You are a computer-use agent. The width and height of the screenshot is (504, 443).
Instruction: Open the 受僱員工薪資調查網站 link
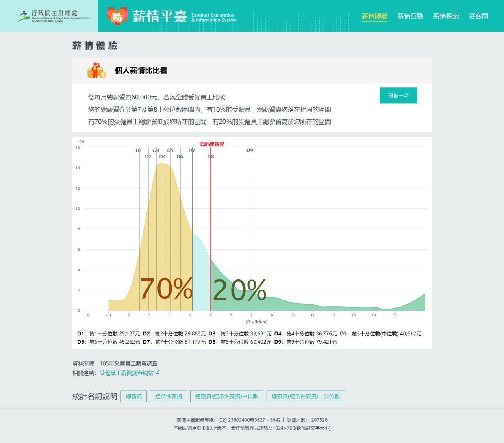(126, 373)
